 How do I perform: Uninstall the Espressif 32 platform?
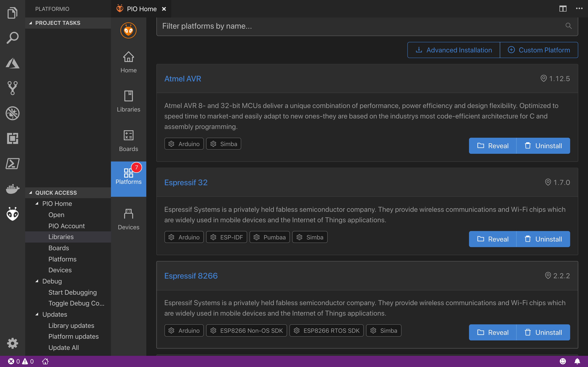click(543, 239)
